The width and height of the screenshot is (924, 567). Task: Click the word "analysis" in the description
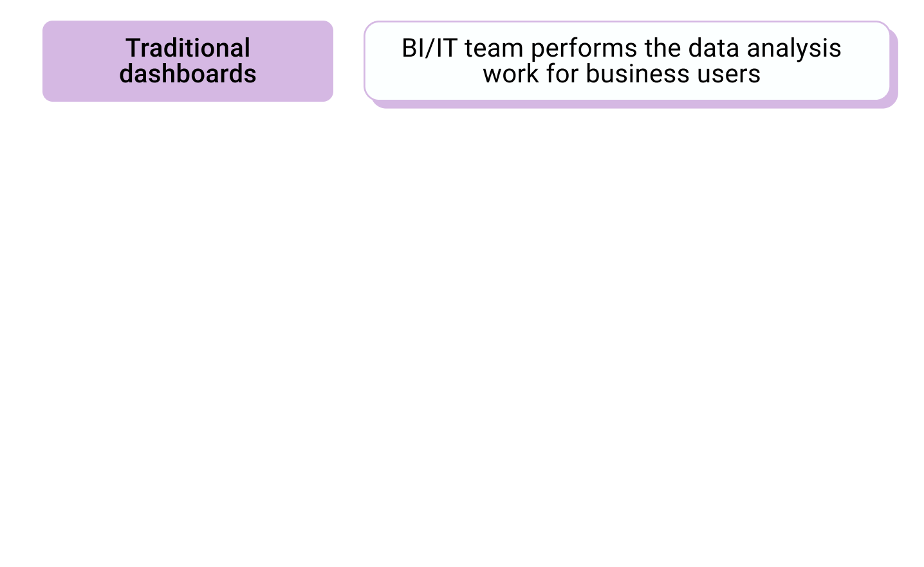click(794, 49)
